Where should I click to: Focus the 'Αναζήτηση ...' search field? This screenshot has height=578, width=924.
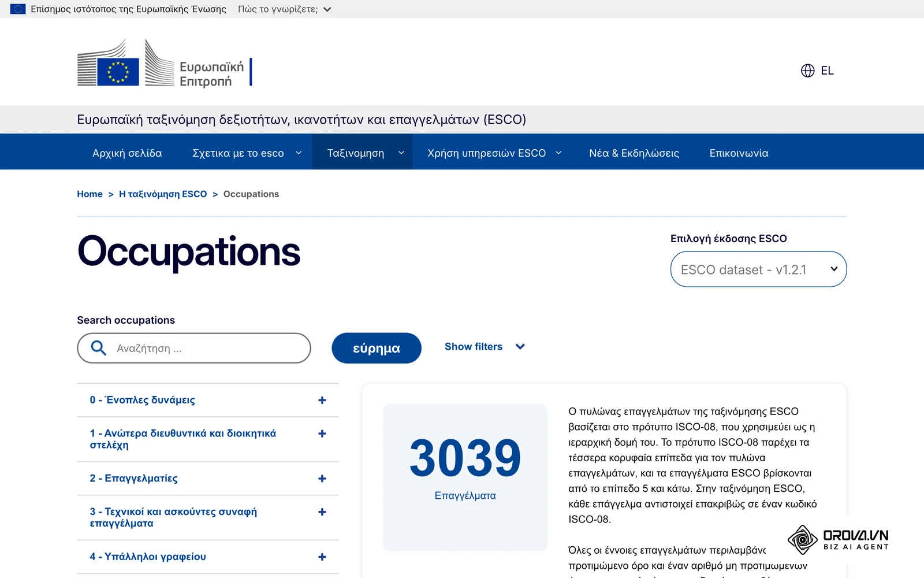[x=194, y=348]
